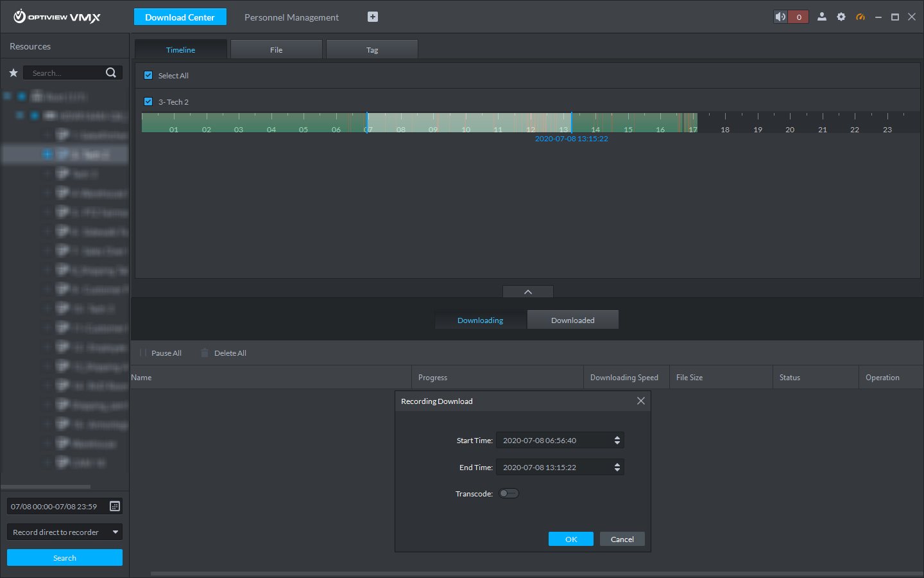This screenshot has width=924, height=578.
Task: Click the 13:15:22 timeline marker
Action: (x=571, y=122)
